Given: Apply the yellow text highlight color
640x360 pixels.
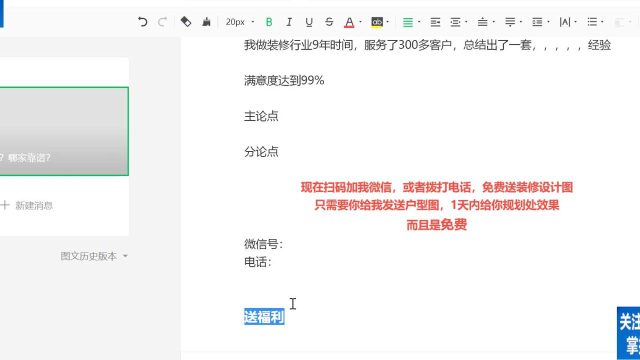Looking at the screenshot, I should point(377,22).
